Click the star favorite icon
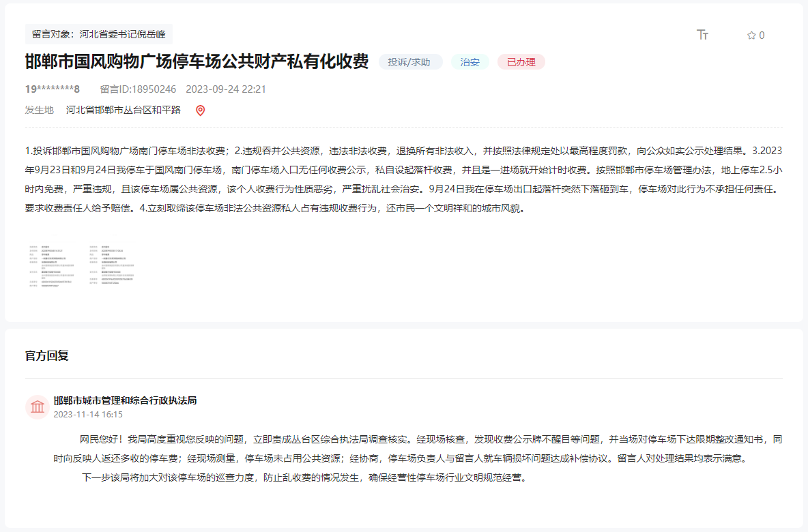Screen dimensions: 808x532 (751, 35)
